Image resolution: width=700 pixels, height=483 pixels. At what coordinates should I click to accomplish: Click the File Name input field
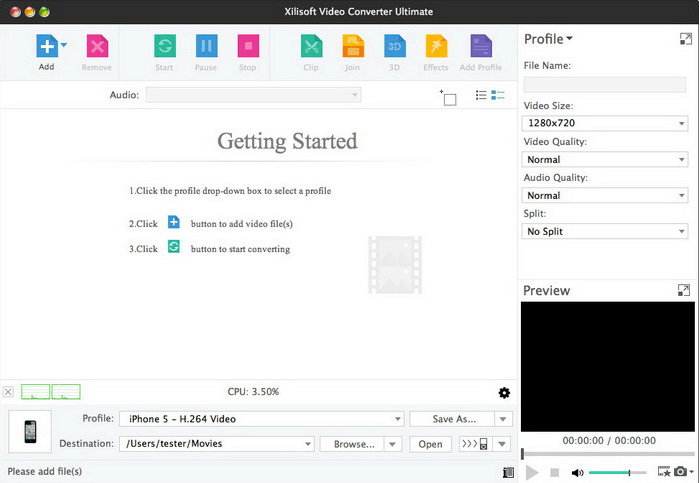coord(604,84)
